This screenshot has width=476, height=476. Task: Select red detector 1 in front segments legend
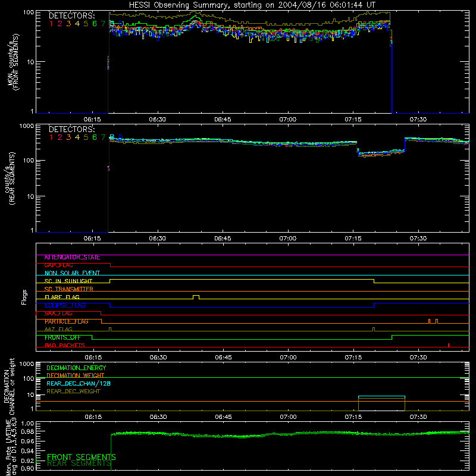pyautogui.click(x=51, y=24)
